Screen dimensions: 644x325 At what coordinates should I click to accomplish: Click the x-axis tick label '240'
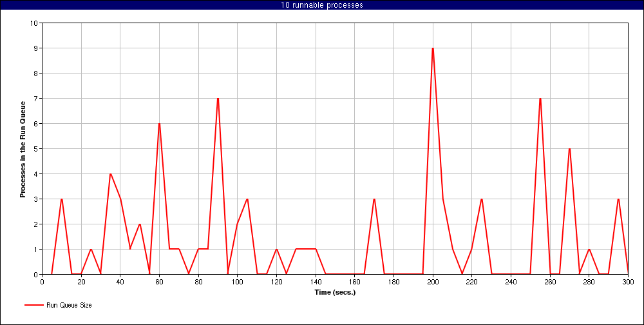(511, 282)
